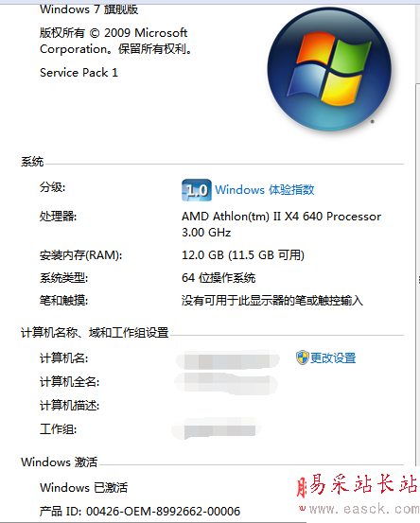Click the 64 位操作系统 system type value
The width and height of the screenshot is (420, 523).
(x=219, y=278)
